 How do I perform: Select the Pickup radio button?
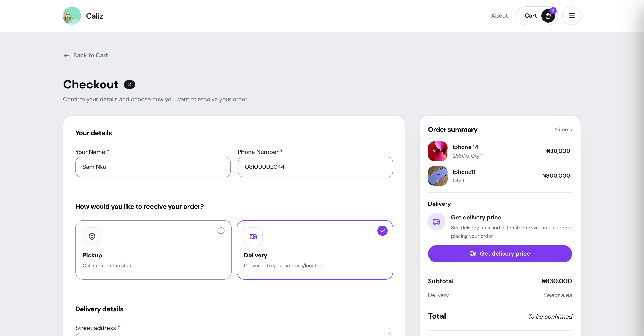(221, 231)
